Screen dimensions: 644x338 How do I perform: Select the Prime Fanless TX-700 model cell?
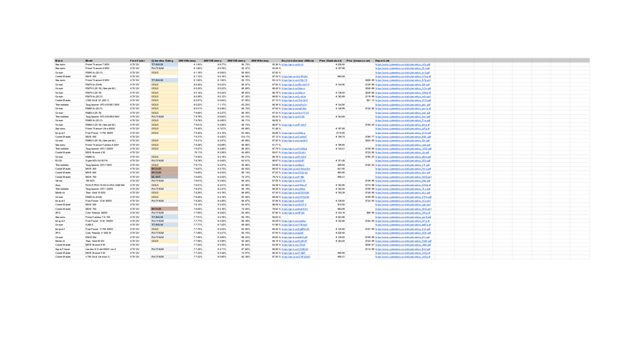(x=107, y=217)
